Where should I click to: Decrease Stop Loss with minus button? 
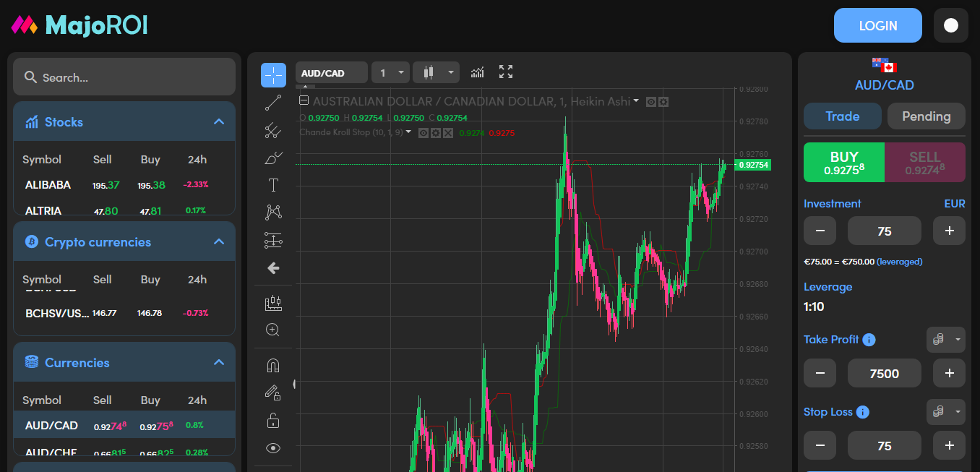820,445
